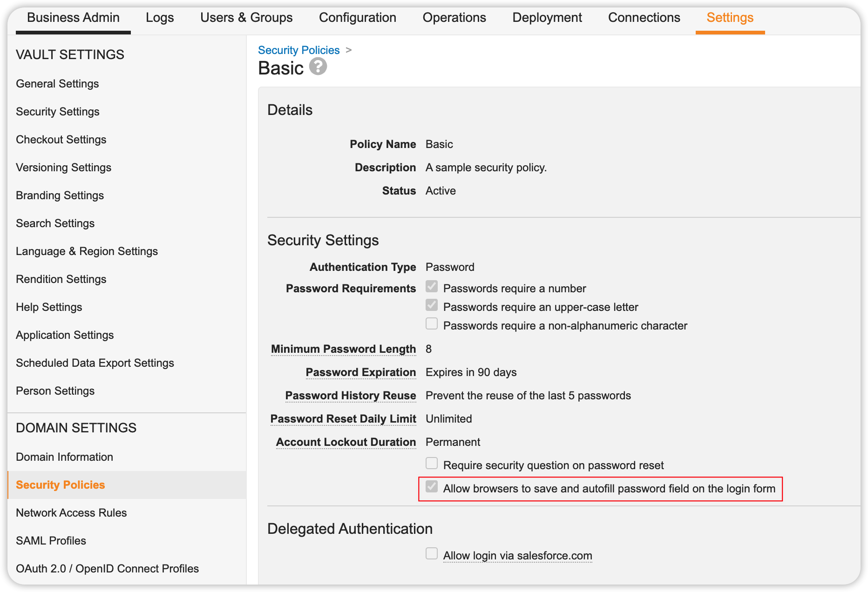Open Branding Settings in the sidebar
The width and height of the screenshot is (868, 592).
60,195
